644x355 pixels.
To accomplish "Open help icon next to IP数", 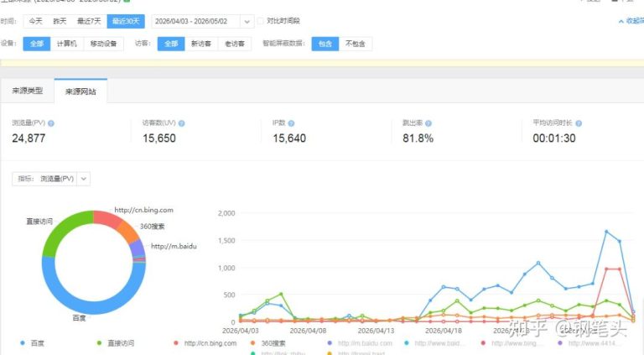I will click(x=291, y=123).
